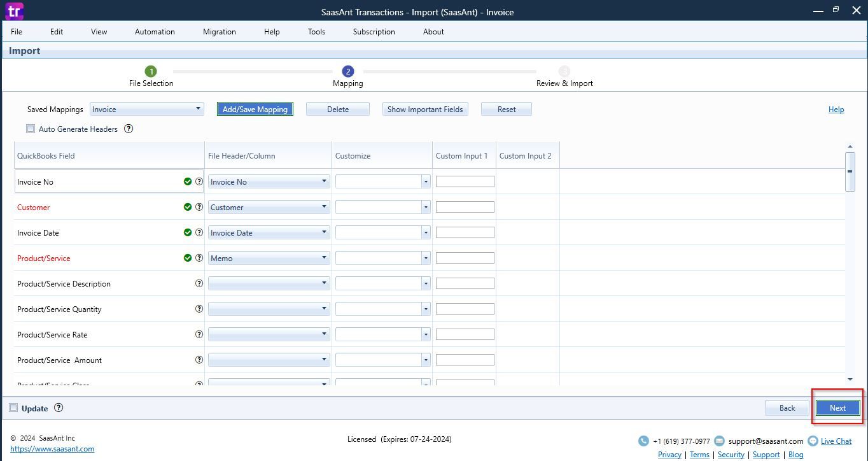868x461 pixels.
Task: Click green check icon in Product/Service row
Action: (188, 258)
